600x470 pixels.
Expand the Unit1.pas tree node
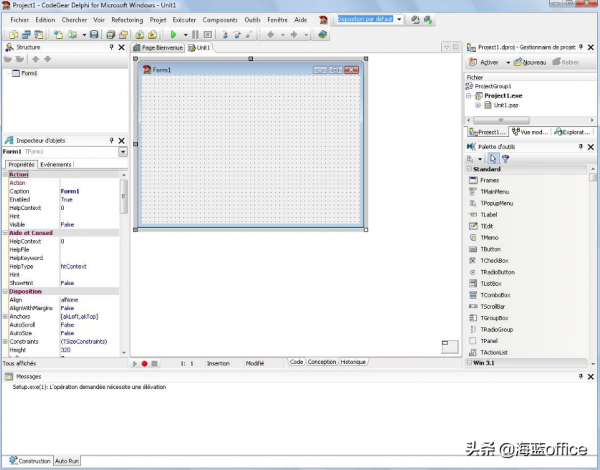[x=479, y=104]
